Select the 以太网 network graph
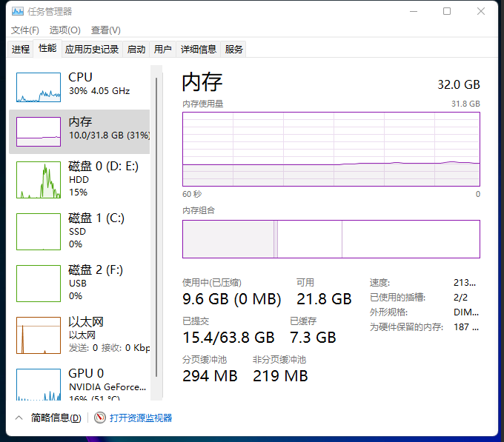The width and height of the screenshot is (504, 442). (x=39, y=335)
